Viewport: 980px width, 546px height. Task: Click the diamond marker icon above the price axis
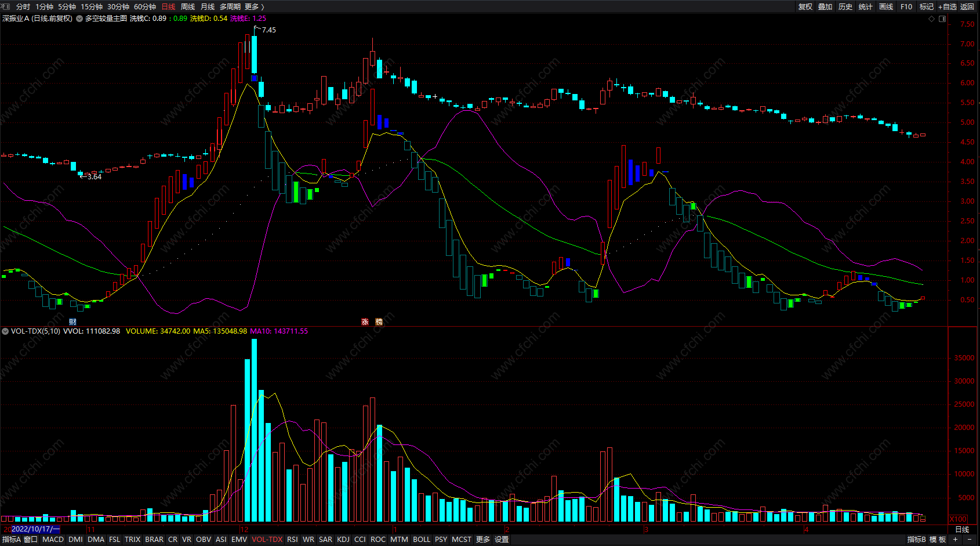(932, 19)
